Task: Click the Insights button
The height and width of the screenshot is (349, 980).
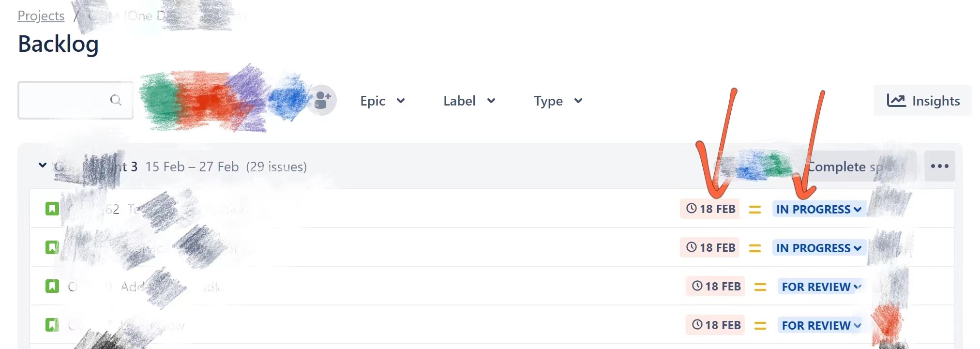Action: (922, 100)
